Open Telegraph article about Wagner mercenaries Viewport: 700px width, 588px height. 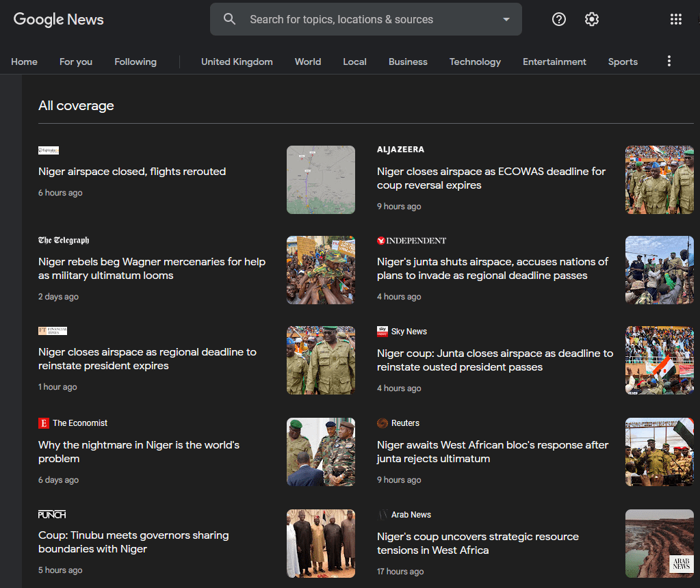click(x=152, y=269)
